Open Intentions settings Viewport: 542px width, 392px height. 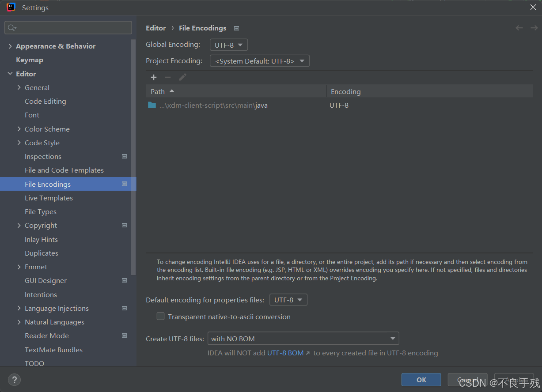pos(41,294)
